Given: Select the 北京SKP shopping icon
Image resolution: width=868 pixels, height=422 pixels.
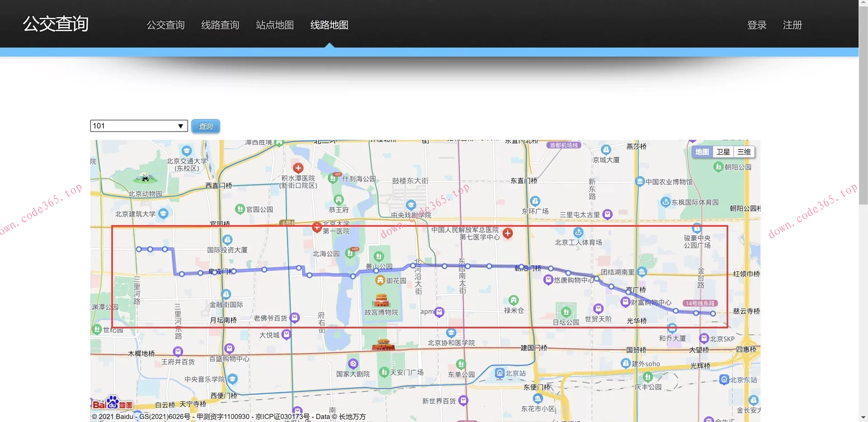Looking at the screenshot, I should tap(704, 338).
